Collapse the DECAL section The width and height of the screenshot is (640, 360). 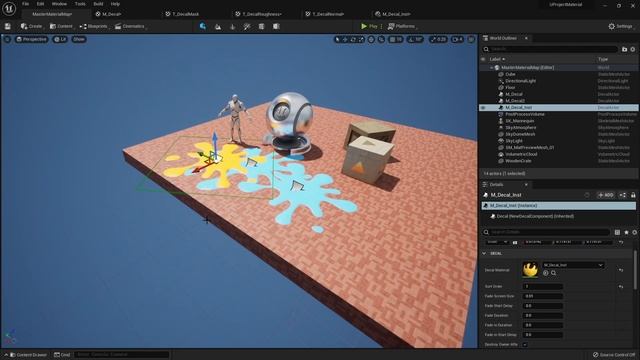coord(484,253)
